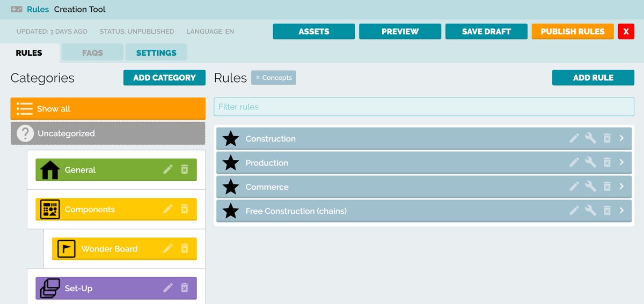644x304 pixels.
Task: Click the gamepad icon beside Rules title
Action: [x=17, y=9]
